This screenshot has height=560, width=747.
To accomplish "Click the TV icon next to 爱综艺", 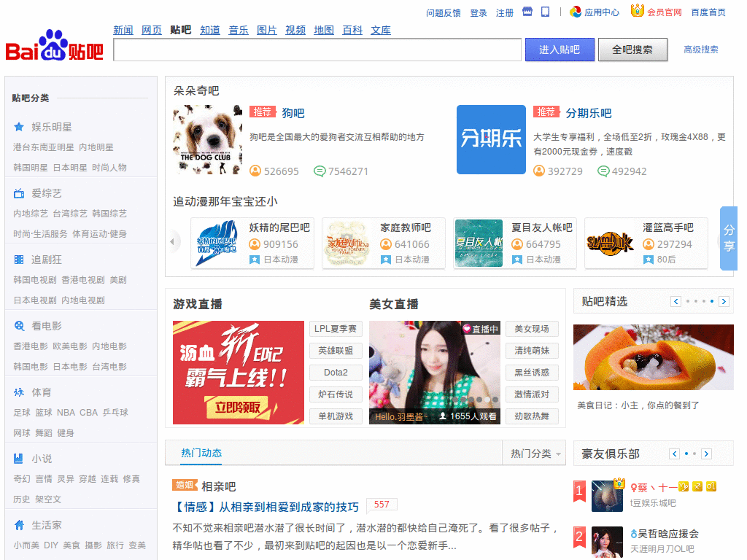I will [19, 193].
